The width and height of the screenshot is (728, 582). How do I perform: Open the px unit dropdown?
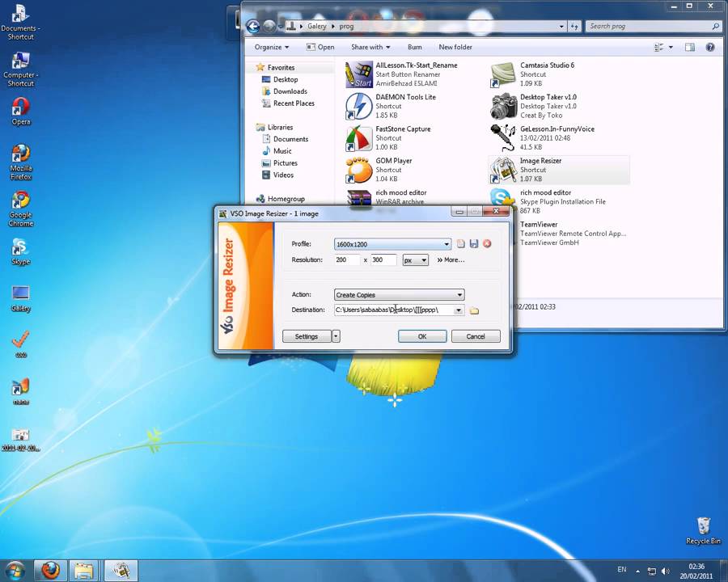[415, 260]
